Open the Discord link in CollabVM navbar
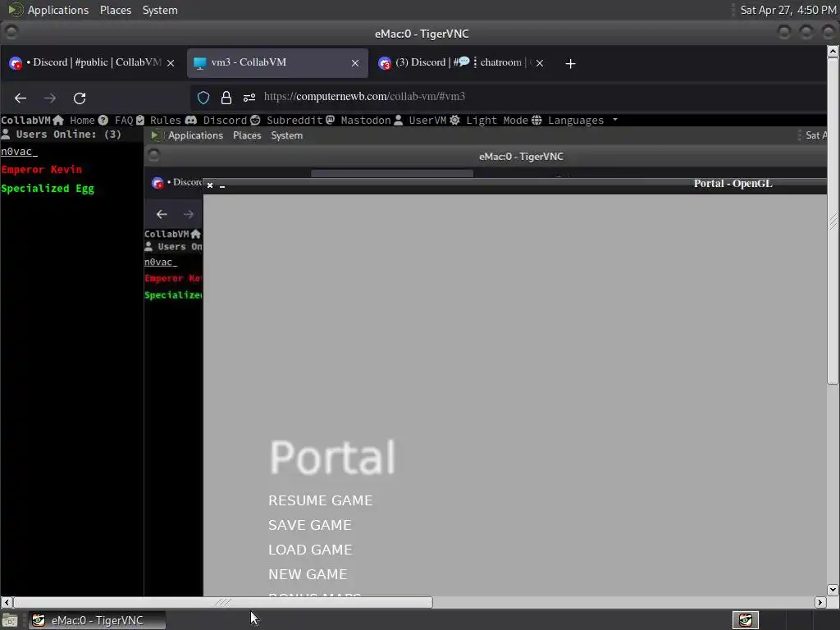 pos(216,120)
